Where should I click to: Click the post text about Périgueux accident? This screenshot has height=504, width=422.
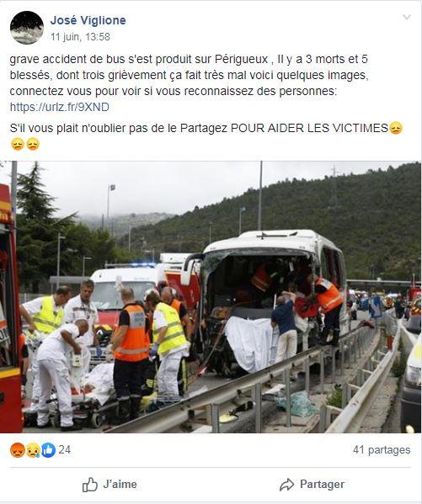coord(189,75)
